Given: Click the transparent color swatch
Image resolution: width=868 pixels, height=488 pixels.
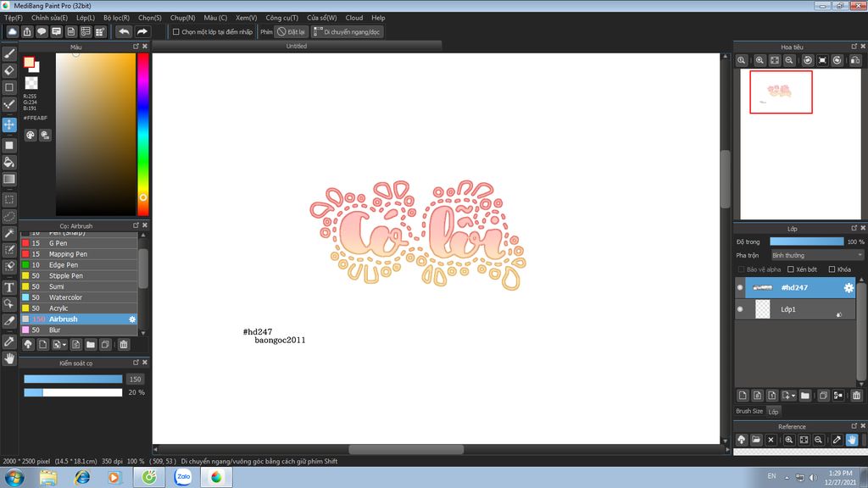Looking at the screenshot, I should click(31, 83).
